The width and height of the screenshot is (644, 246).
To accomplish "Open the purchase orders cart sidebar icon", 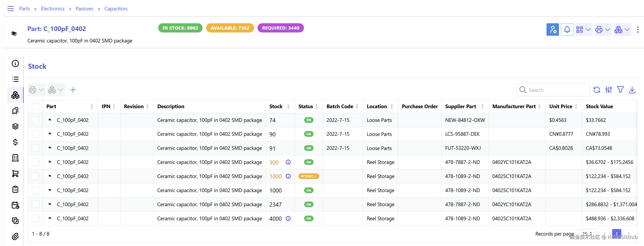I will (x=15, y=174).
